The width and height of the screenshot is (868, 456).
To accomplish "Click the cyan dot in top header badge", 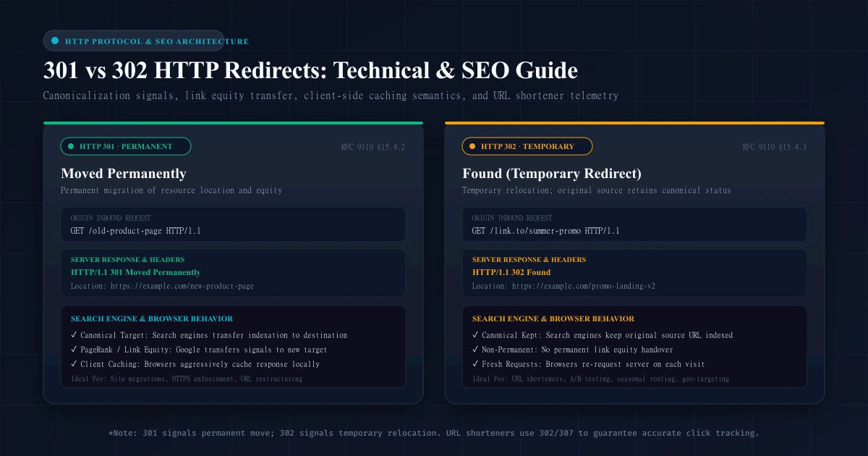I will click(55, 41).
